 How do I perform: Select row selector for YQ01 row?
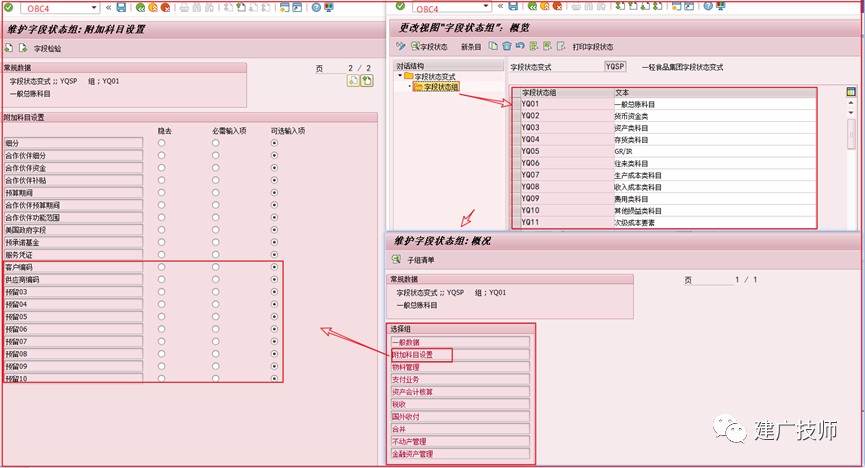[x=516, y=104]
